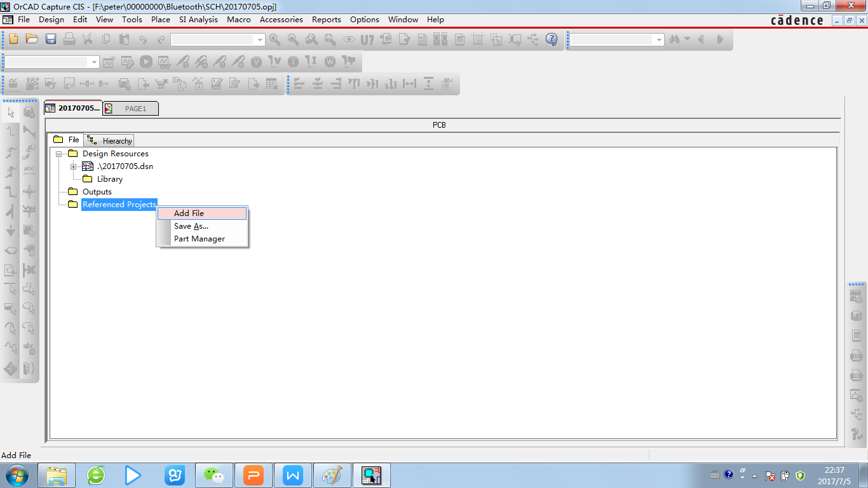Open the SI Analysis menu
The image size is (868, 488).
coord(198,20)
